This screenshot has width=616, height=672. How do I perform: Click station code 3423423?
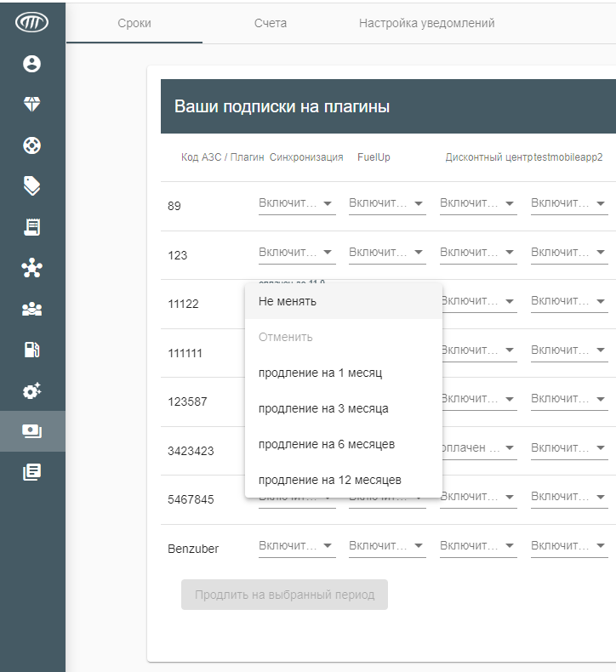[191, 452]
